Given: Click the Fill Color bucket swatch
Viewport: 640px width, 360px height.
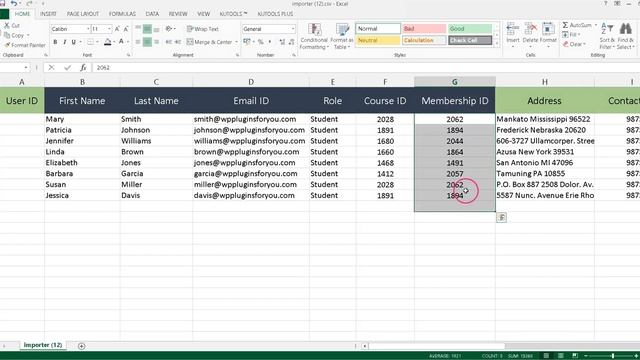Looking at the screenshot, I should click(x=107, y=42).
